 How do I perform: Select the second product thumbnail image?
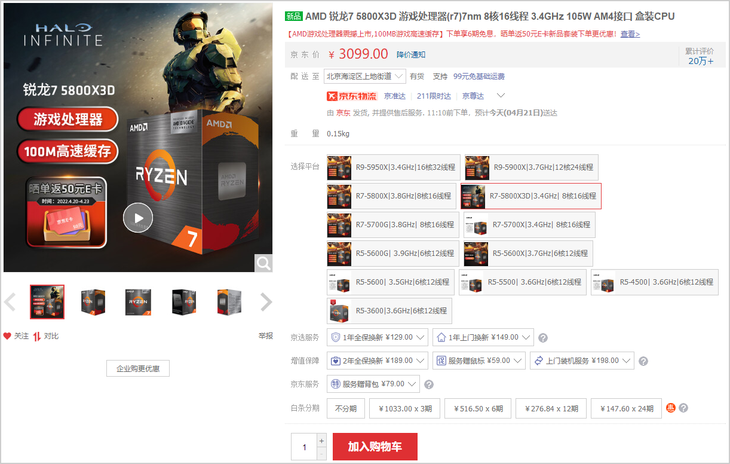[93, 301]
